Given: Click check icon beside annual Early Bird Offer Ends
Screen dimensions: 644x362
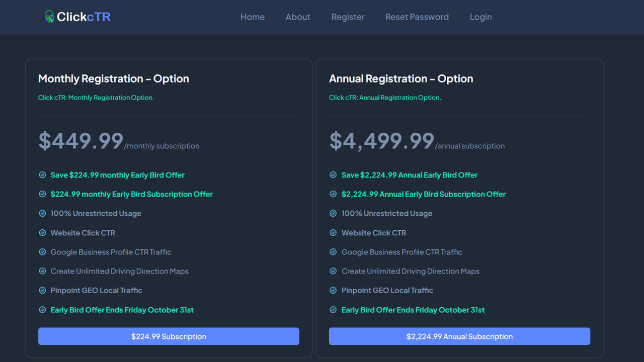Looking at the screenshot, I should click(x=333, y=310).
